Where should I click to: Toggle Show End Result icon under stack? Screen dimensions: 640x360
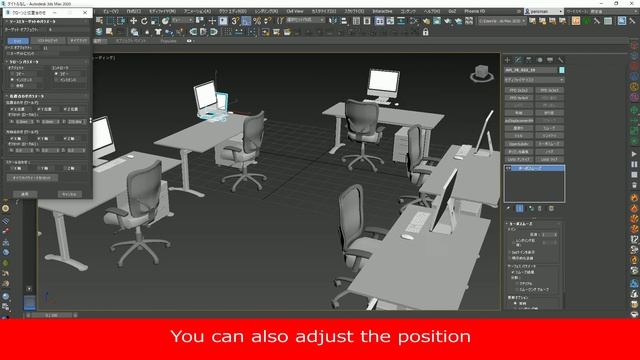pos(520,209)
